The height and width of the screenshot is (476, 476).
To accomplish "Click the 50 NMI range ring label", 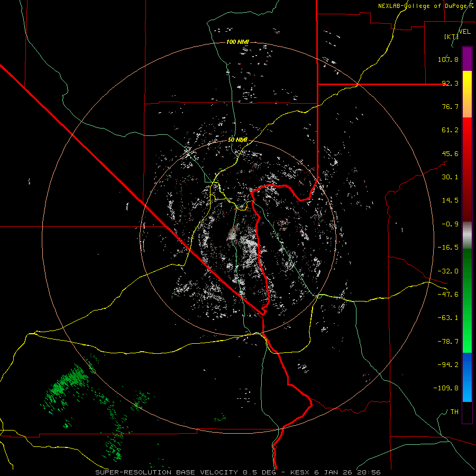I will pos(237,140).
